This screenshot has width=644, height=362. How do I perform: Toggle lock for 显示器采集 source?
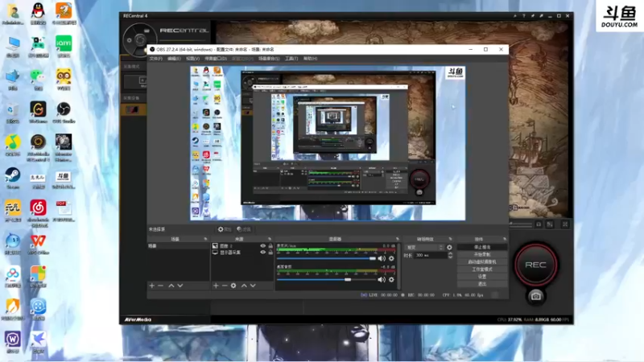270,253
